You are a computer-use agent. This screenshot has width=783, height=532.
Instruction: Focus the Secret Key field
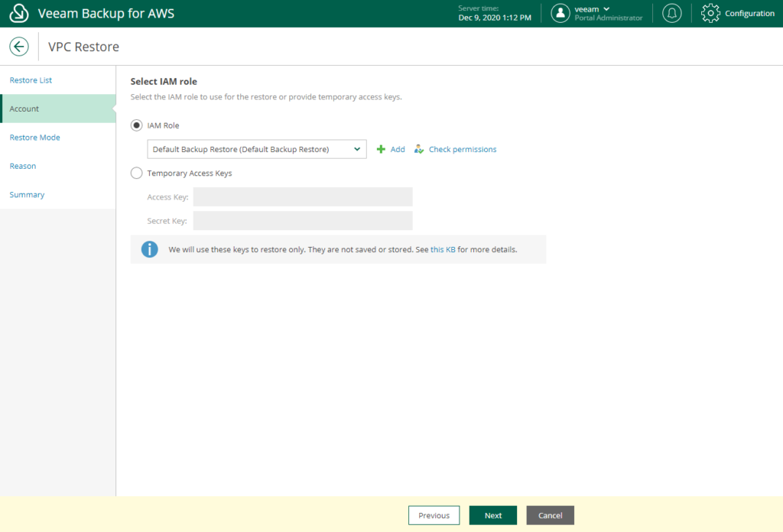point(303,221)
